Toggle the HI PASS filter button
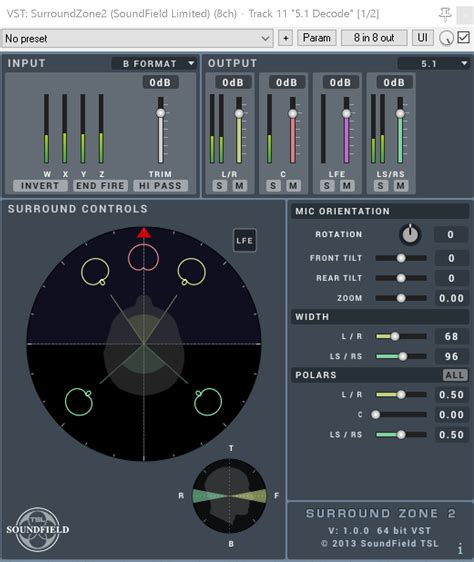Image resolution: width=474 pixels, height=562 pixels. click(x=161, y=186)
